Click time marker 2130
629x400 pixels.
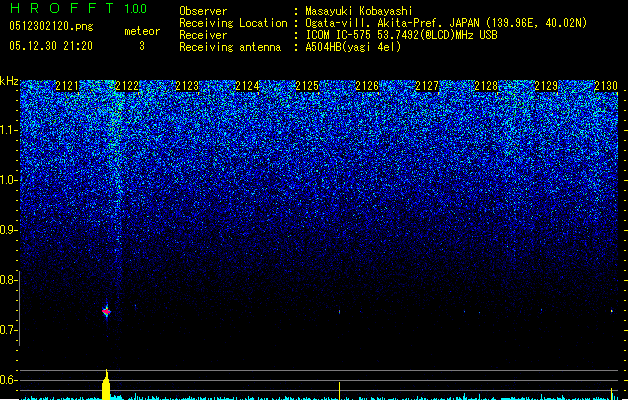click(606, 86)
